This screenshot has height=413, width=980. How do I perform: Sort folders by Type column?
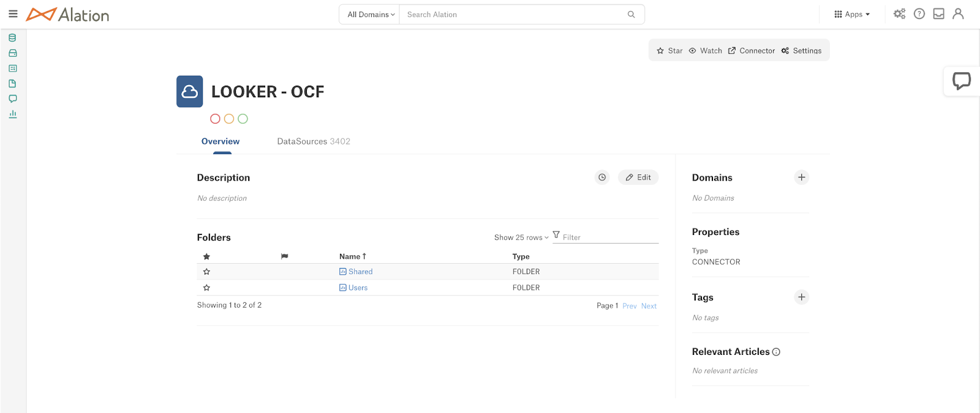pos(521,256)
